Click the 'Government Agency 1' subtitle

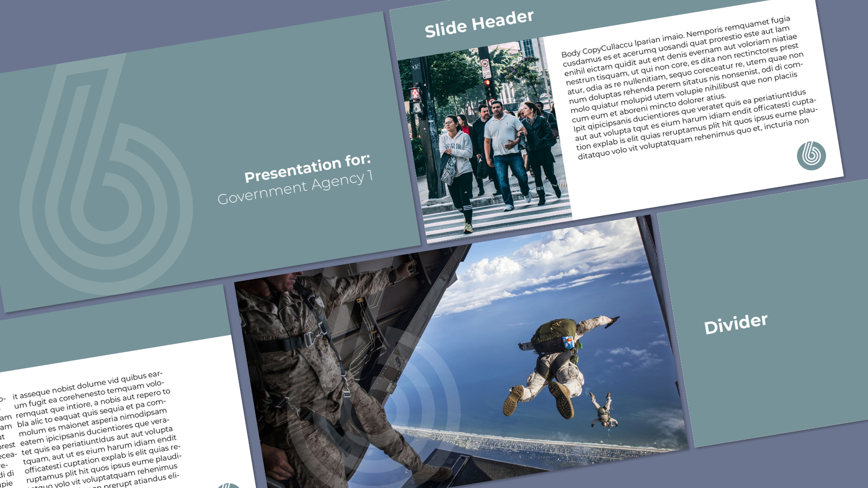click(295, 187)
